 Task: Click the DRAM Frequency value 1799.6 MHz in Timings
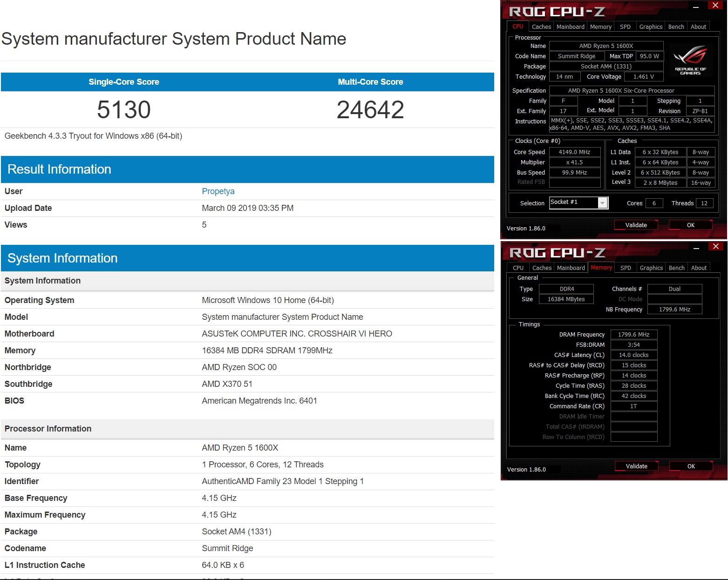633,334
